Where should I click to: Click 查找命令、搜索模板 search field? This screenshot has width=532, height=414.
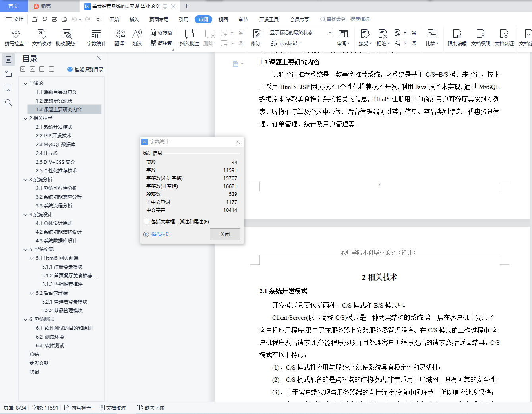345,19
